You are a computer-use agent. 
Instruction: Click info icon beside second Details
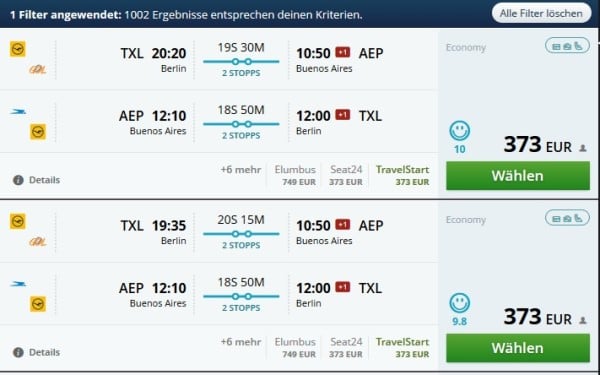pyautogui.click(x=18, y=352)
